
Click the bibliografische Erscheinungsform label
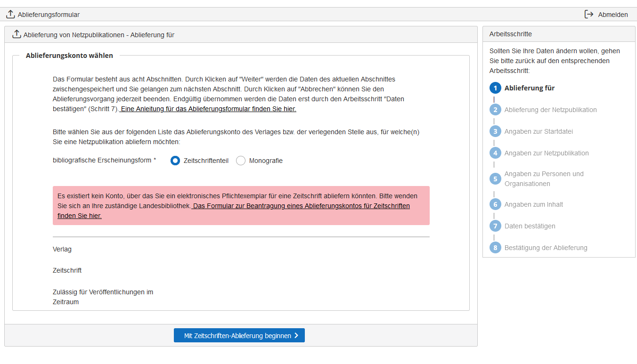[x=105, y=160]
